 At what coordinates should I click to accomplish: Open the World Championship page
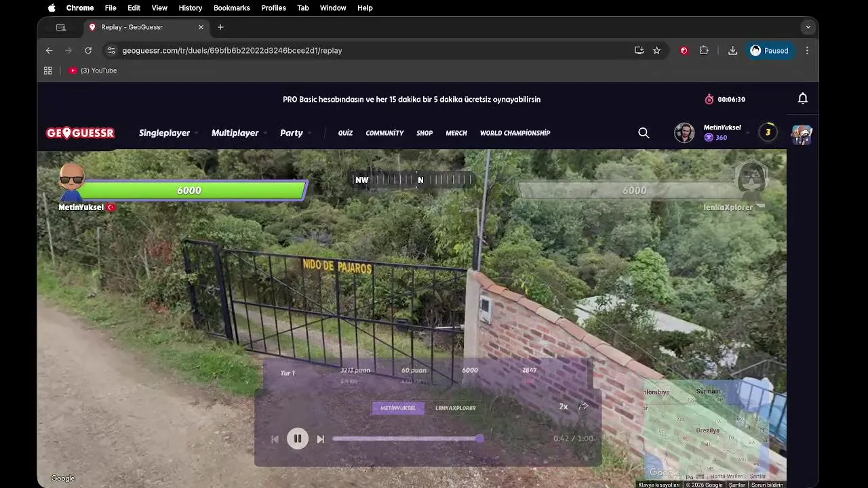515,133
